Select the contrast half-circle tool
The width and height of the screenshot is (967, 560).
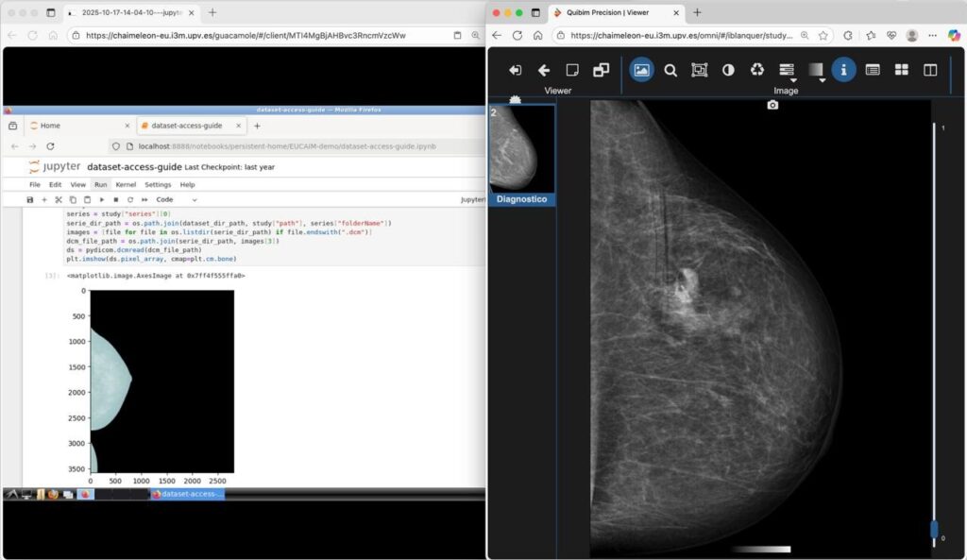[x=728, y=70]
